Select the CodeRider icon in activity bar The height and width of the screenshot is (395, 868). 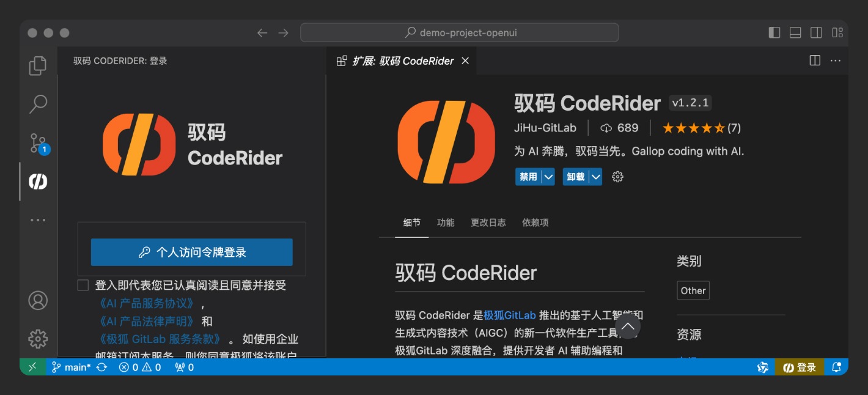click(x=38, y=182)
